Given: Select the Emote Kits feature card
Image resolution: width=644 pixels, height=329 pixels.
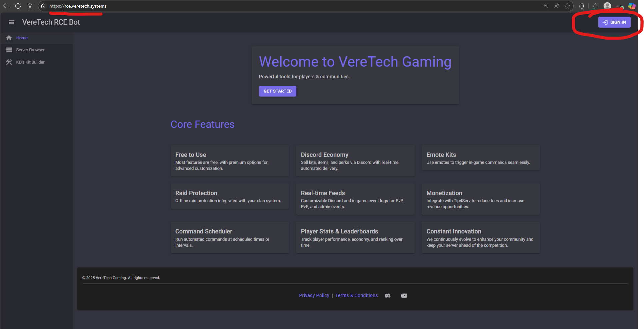Looking at the screenshot, I should tap(481, 158).
